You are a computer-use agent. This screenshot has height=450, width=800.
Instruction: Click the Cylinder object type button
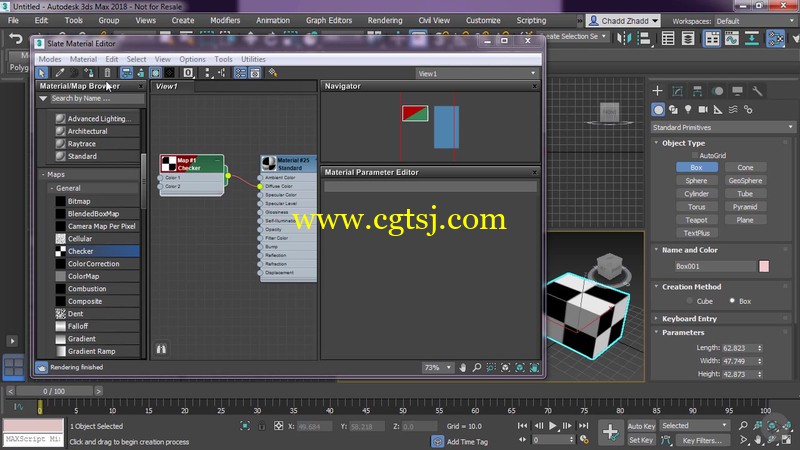(696, 194)
